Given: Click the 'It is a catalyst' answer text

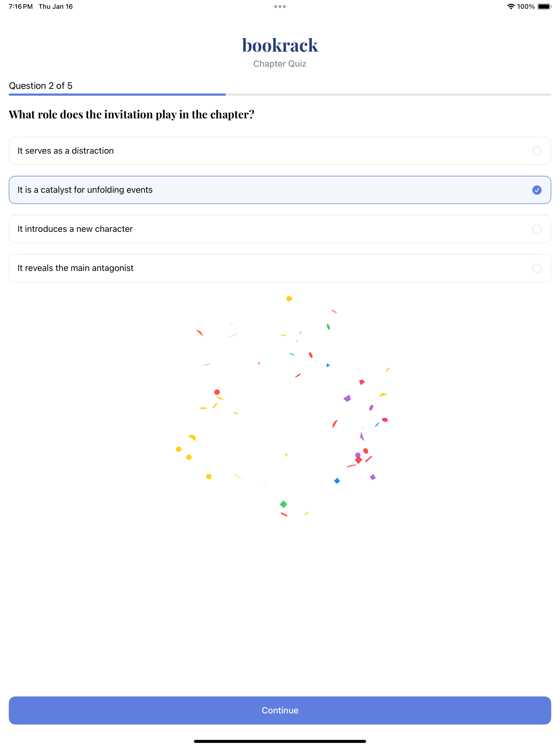Looking at the screenshot, I should 85,190.
